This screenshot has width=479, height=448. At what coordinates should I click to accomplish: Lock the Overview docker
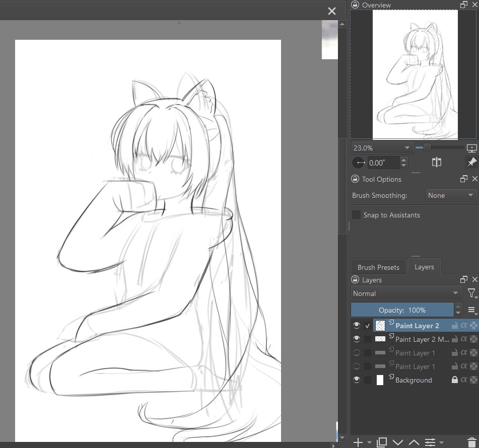tap(355, 5)
